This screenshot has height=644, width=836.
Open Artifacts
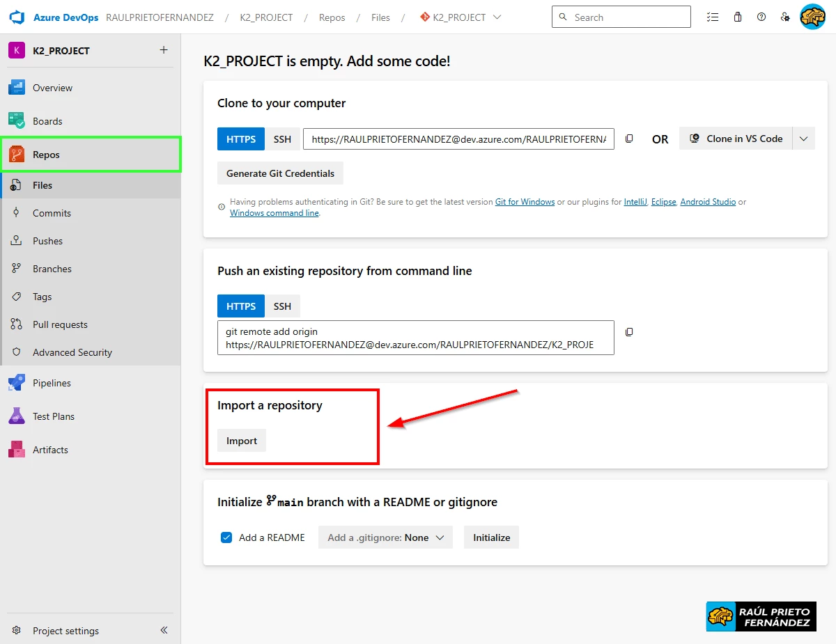(52, 449)
